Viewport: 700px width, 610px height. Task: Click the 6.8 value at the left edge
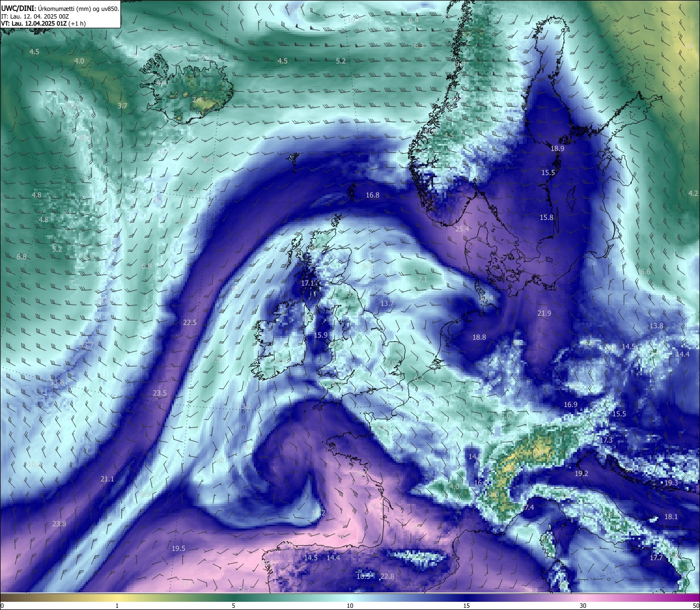coord(21,257)
